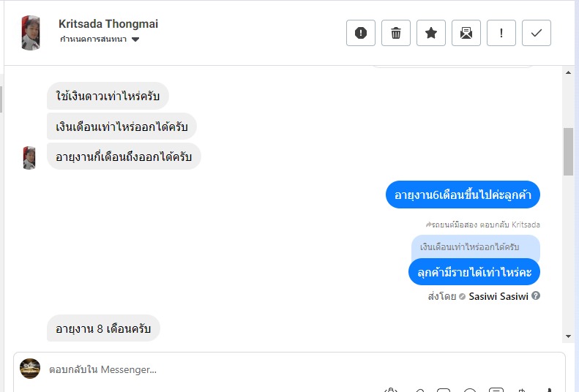Flag conversation with exclamation mark icon
The width and height of the screenshot is (579, 392).
501,33
